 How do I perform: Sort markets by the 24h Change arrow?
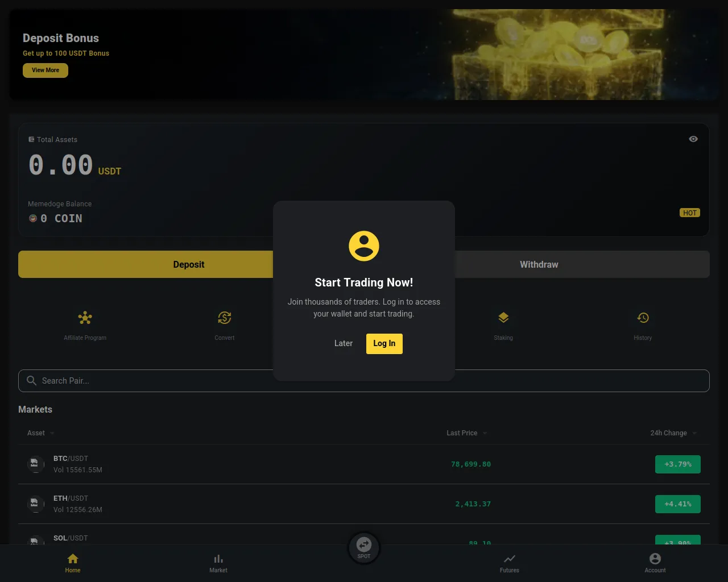pos(694,433)
